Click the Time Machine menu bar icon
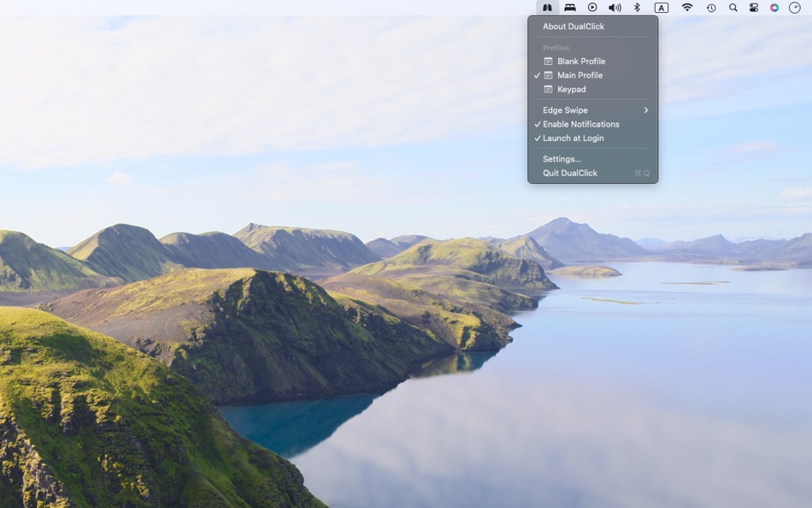812x508 pixels. [709, 8]
